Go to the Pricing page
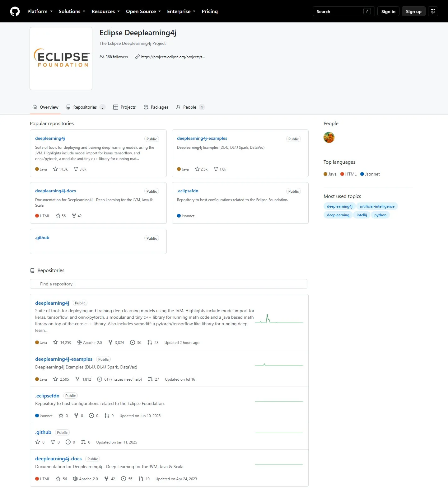Screen dimensions: 448x498 click(210, 11)
